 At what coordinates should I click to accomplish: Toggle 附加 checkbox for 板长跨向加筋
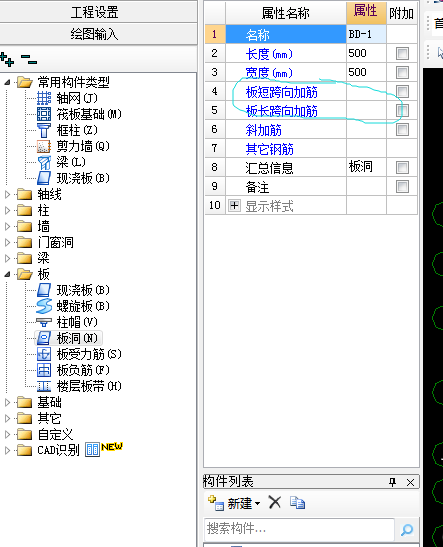(402, 111)
